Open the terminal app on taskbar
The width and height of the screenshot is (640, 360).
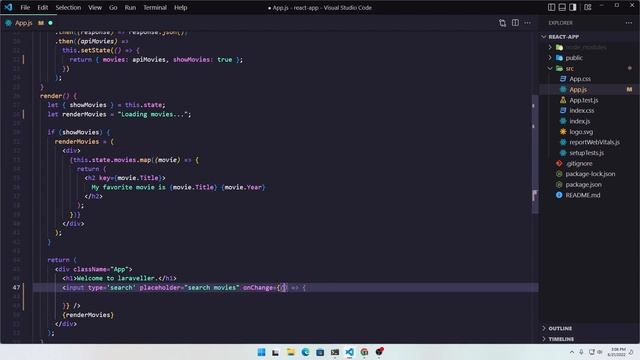tap(335, 352)
